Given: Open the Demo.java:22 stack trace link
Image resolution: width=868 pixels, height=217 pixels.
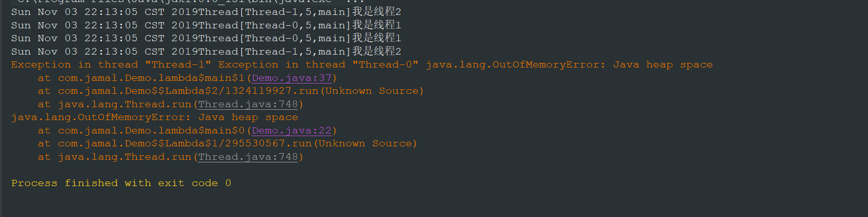Looking at the screenshot, I should tap(292, 130).
